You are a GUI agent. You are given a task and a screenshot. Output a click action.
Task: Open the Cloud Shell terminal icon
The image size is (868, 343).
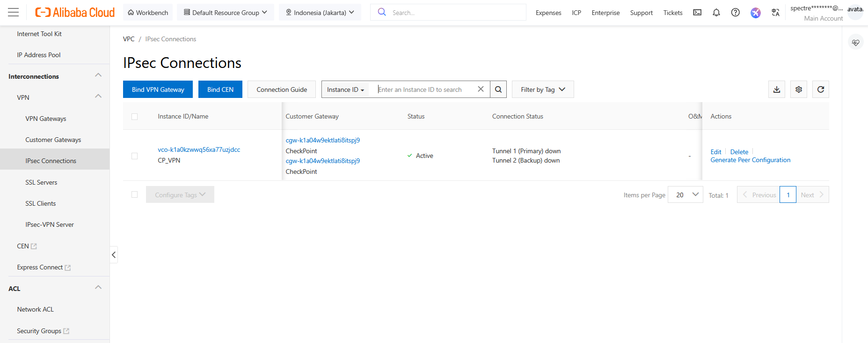[697, 13]
